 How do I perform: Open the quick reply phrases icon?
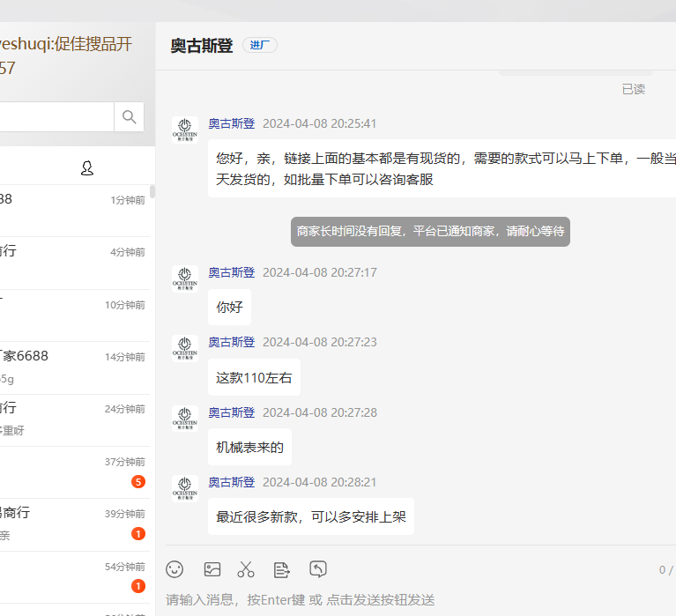tap(281, 569)
